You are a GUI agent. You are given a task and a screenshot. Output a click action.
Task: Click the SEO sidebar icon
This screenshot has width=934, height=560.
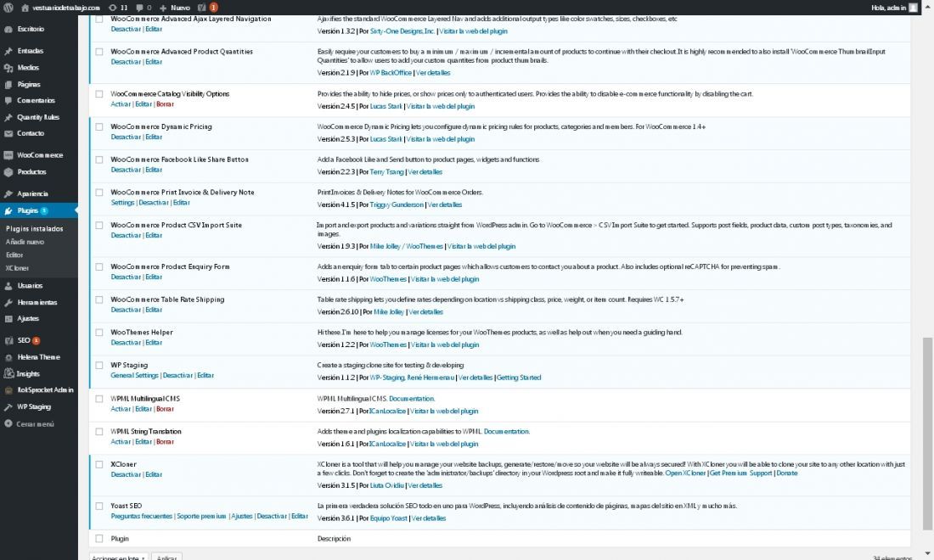click(x=8, y=340)
